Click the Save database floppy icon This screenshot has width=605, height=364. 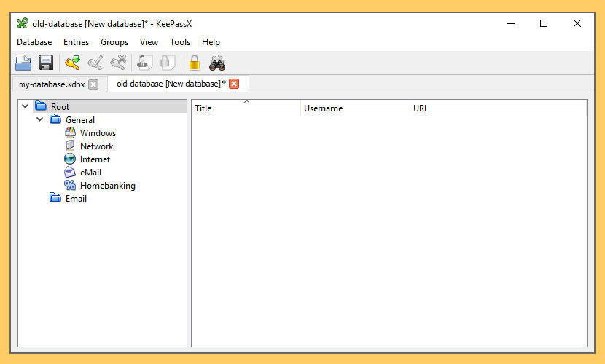click(x=46, y=63)
